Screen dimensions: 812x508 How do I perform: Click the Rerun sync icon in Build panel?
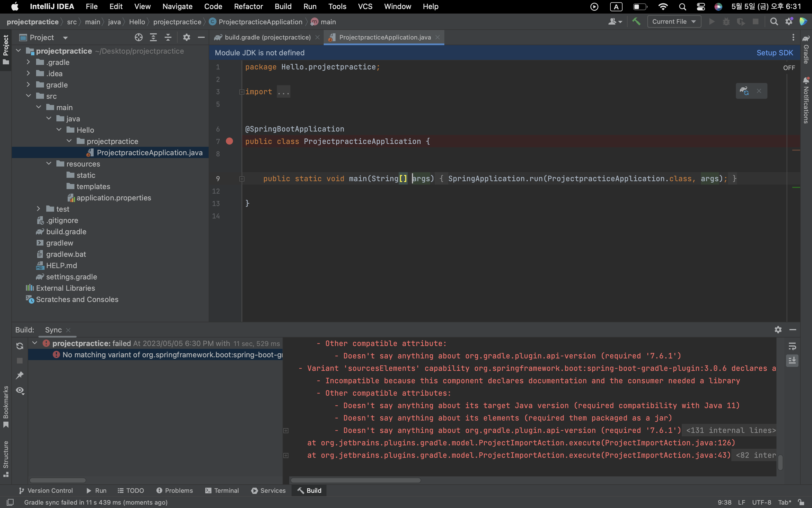[20, 346]
